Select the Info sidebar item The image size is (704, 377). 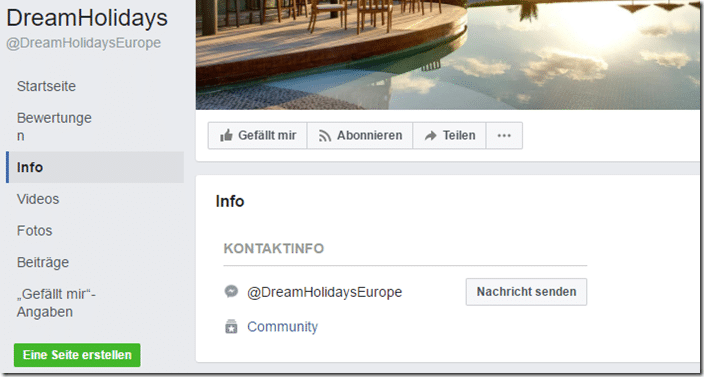tap(95, 167)
